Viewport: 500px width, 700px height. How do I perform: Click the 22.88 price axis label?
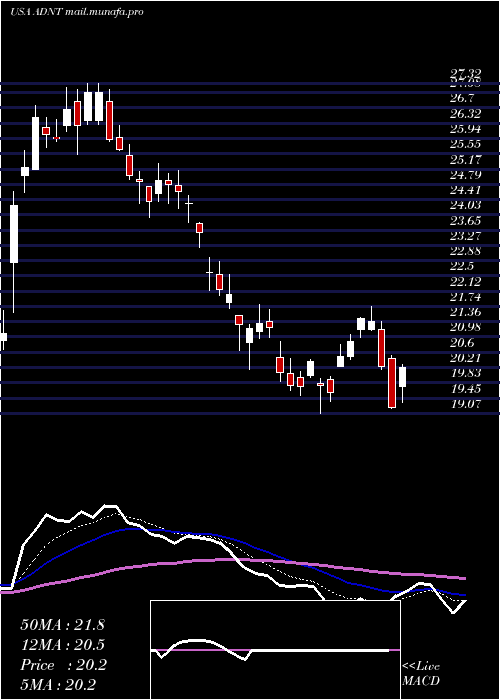[x=465, y=251]
